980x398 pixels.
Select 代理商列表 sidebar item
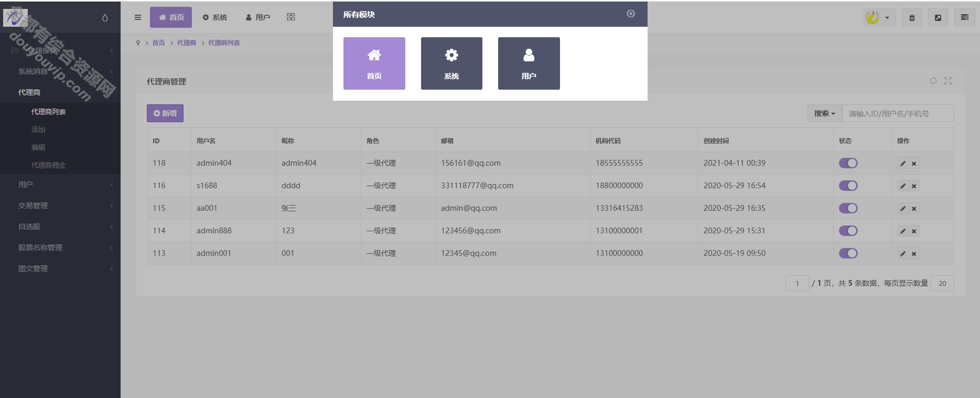click(48, 112)
